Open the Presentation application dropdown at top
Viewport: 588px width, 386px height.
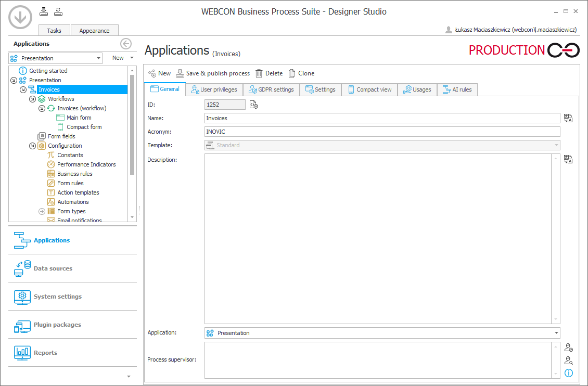click(56, 58)
